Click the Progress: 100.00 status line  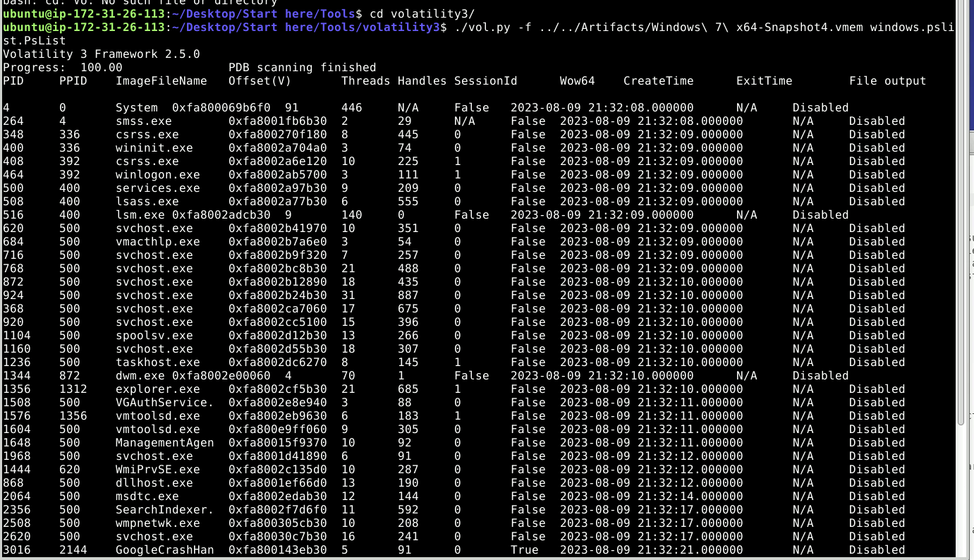59,67
